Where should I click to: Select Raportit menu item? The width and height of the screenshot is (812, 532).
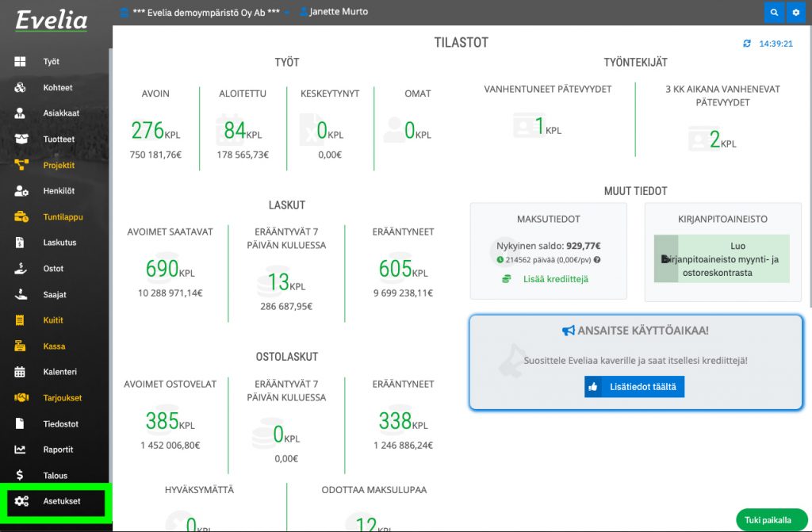click(58, 450)
